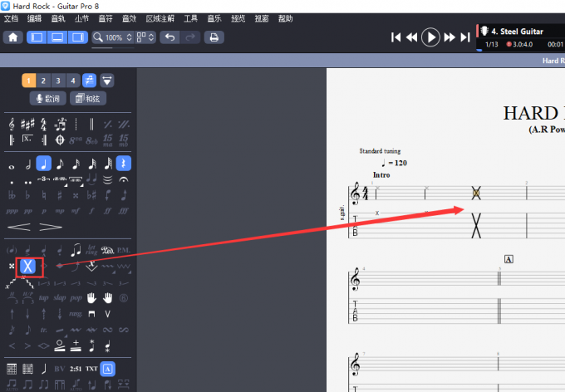Select the treble clef icon

(x=12, y=124)
